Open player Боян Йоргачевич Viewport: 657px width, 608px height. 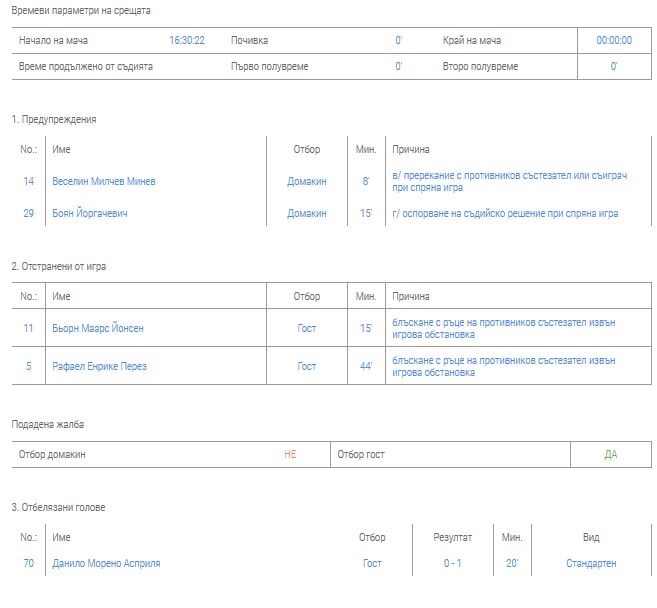point(90,214)
